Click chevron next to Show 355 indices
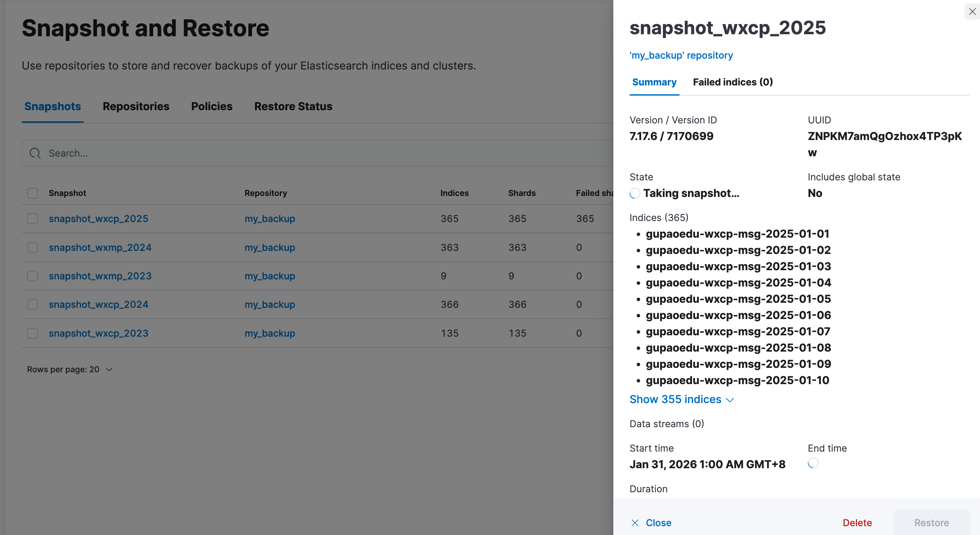 [730, 400]
